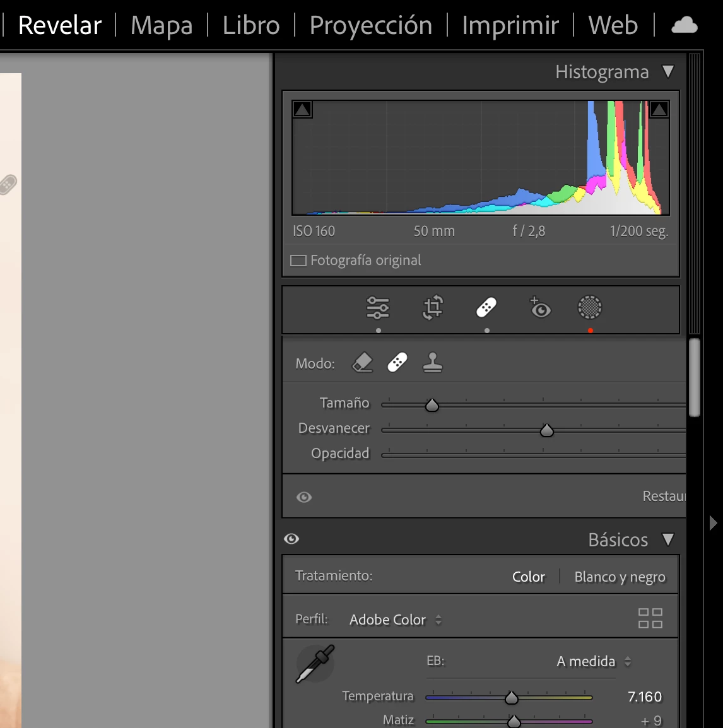Toggle healing panel visibility eye
Viewport: 723px width, 728px height.
pyautogui.click(x=304, y=497)
